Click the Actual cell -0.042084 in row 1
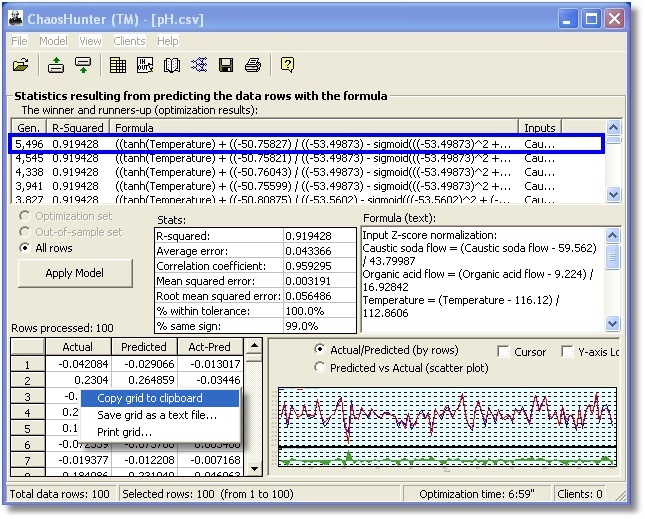Image resolution: width=645 pixels, height=519 pixels. point(78,364)
